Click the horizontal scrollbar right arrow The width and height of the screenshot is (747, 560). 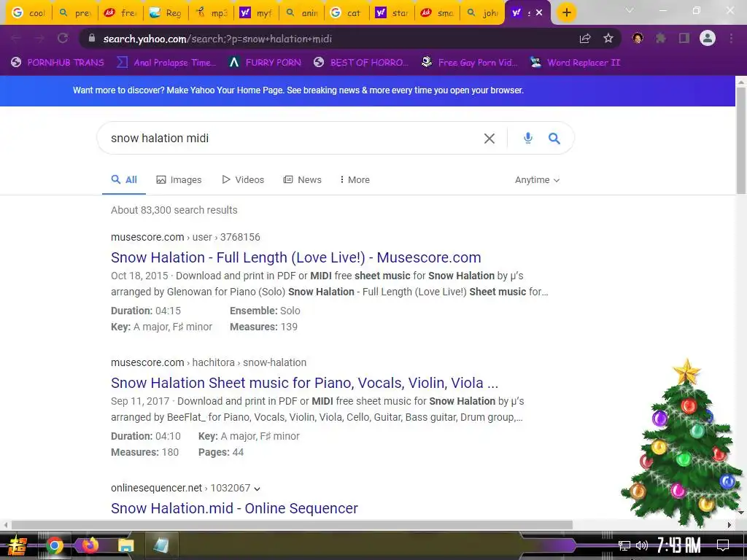click(x=729, y=525)
